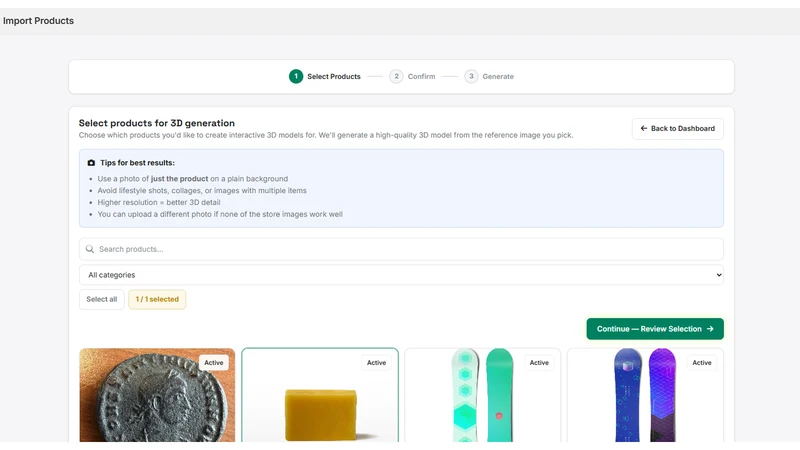The width and height of the screenshot is (800, 450).
Task: Go to step 3 Generate
Action: pos(489,77)
